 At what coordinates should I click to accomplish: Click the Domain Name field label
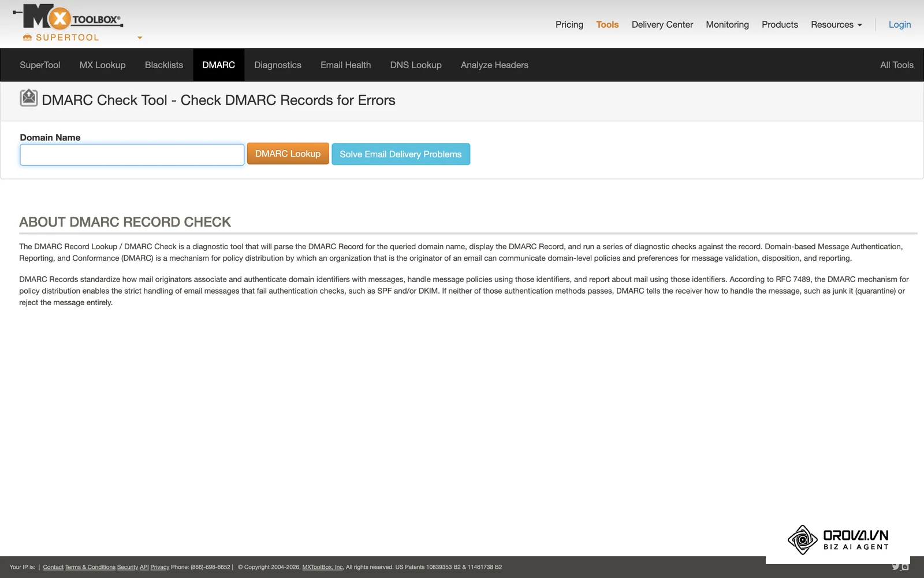50,138
